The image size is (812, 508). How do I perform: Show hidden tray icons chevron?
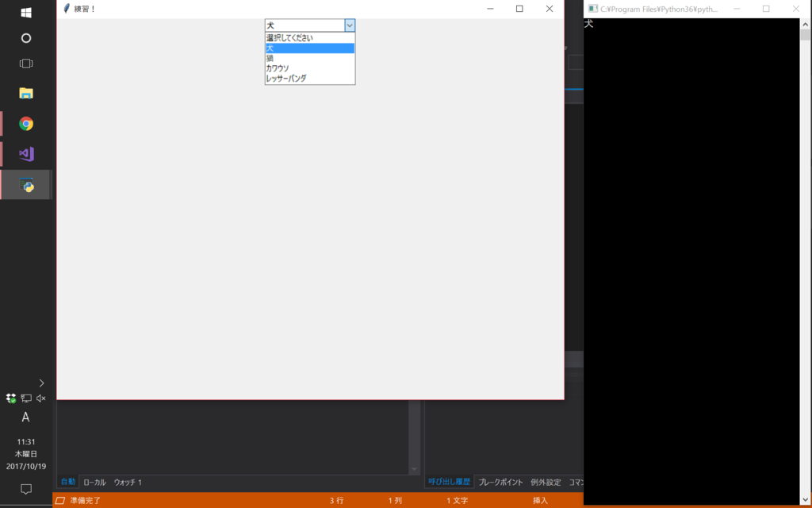pyautogui.click(x=41, y=383)
